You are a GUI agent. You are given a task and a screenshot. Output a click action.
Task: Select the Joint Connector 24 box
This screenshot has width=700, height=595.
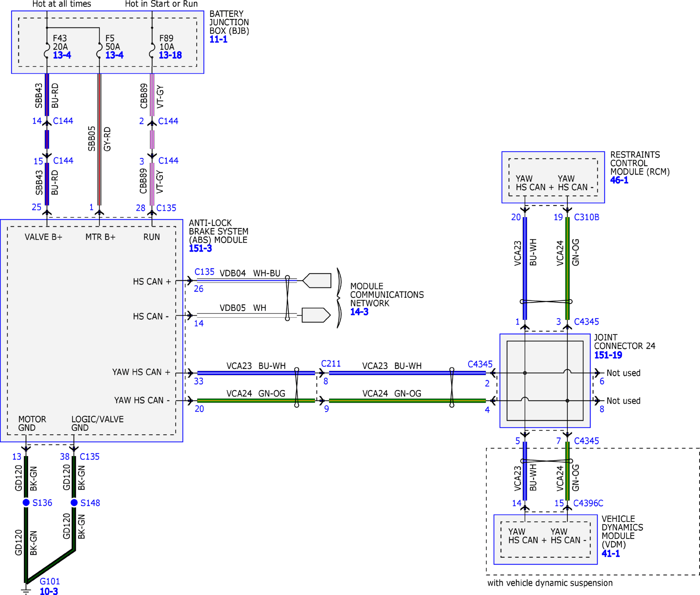(545, 381)
